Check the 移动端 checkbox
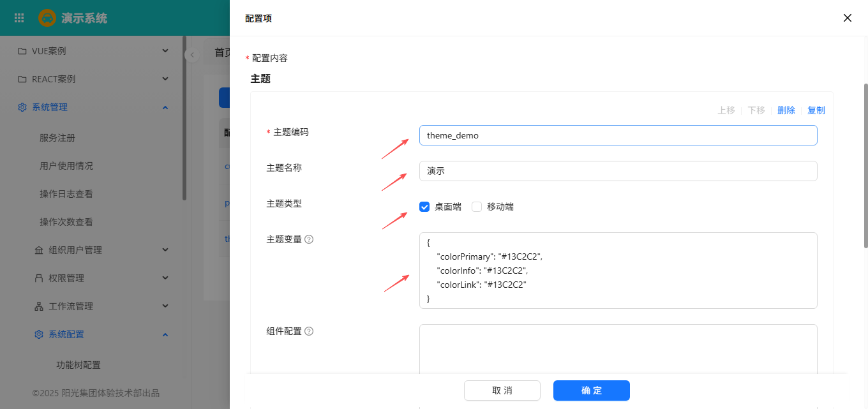Screen dimensions: 868x409 pyautogui.click(x=477, y=207)
